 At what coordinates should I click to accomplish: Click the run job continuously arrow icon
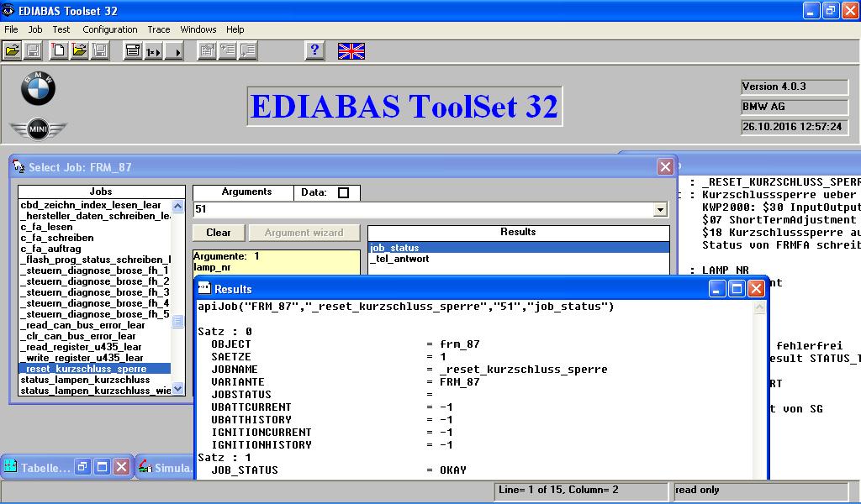pyautogui.click(x=174, y=51)
